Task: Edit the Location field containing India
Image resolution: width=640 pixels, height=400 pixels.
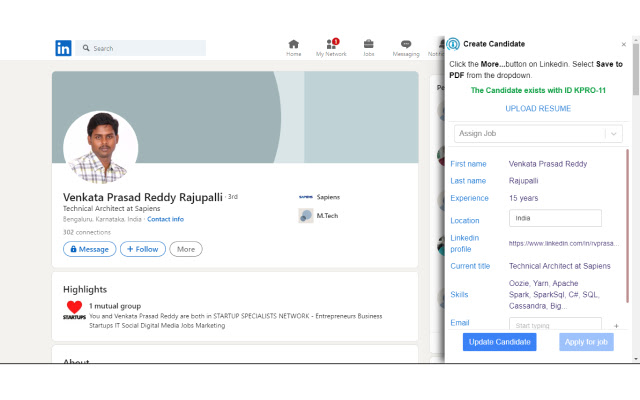Action: (x=555, y=218)
